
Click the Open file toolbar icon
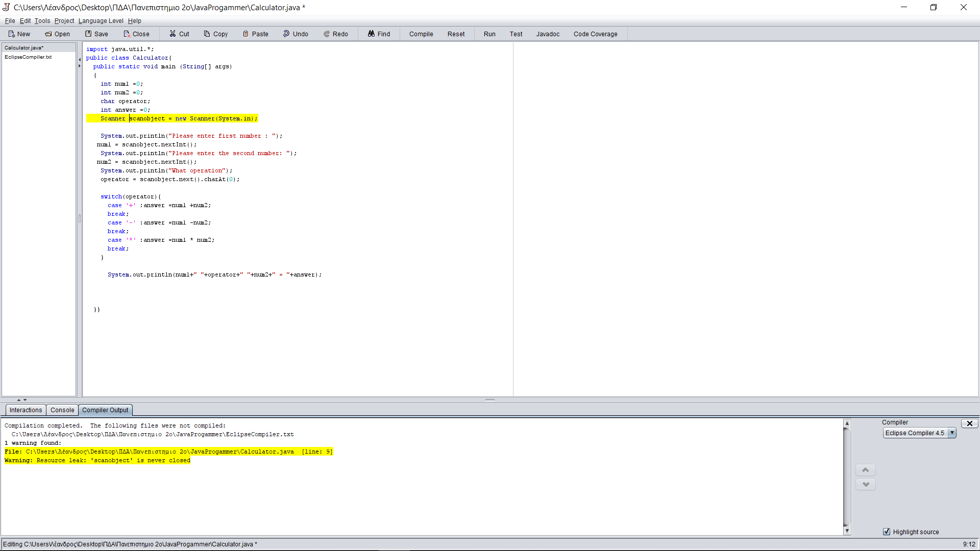[x=48, y=34]
